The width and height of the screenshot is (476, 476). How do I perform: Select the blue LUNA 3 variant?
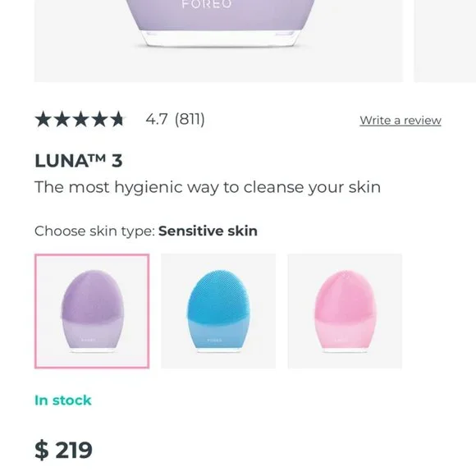point(218,311)
